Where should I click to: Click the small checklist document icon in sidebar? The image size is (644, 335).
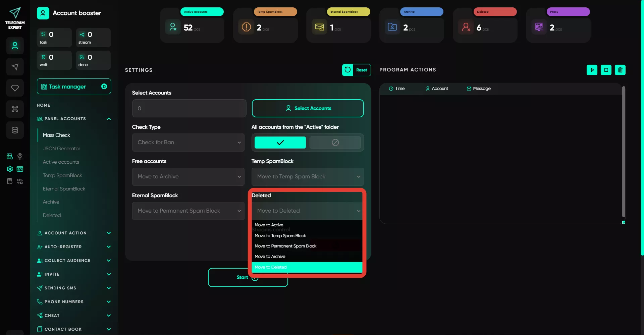(x=10, y=181)
